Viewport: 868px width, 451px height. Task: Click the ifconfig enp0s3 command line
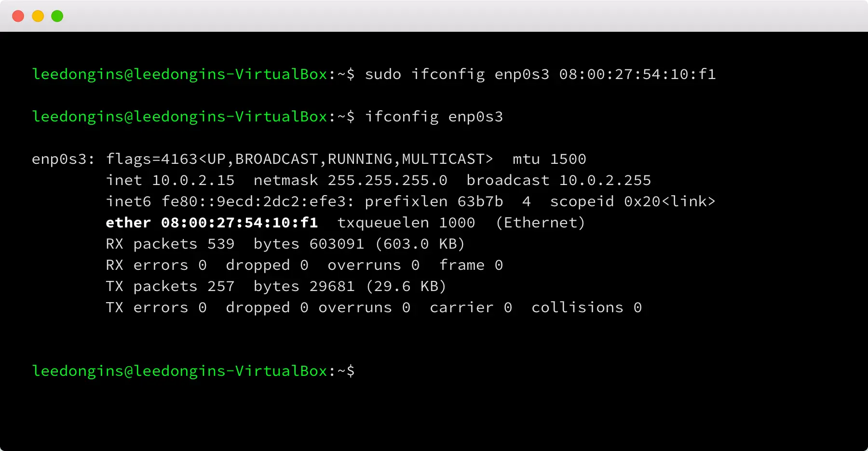434,116
